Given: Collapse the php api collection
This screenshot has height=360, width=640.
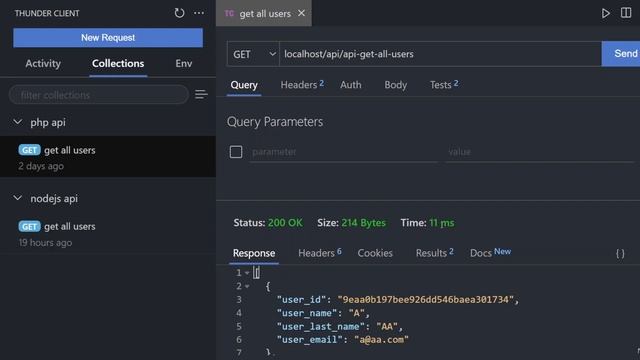Looking at the screenshot, I should tap(18, 122).
